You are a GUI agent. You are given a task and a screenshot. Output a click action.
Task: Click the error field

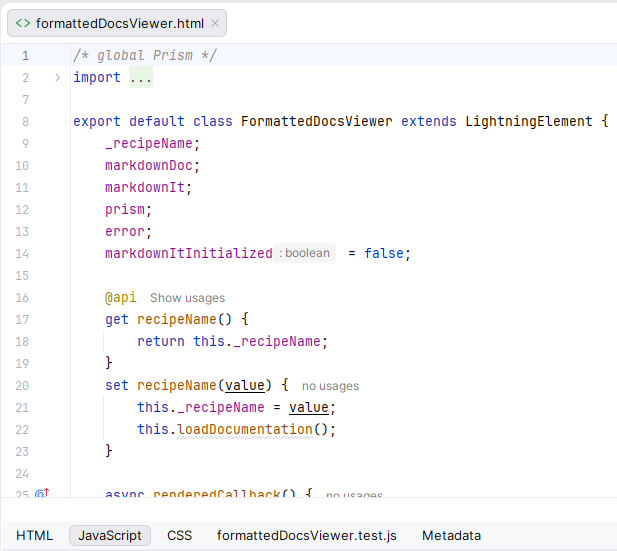(125, 231)
